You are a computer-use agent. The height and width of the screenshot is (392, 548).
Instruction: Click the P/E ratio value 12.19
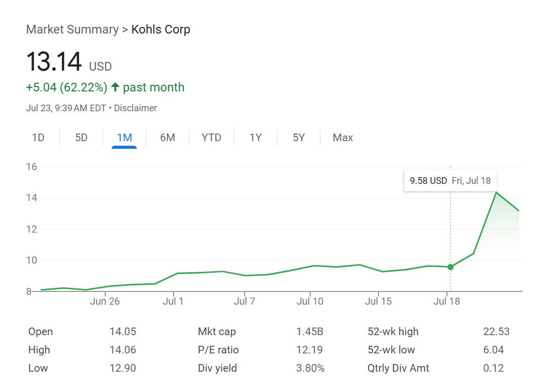point(309,350)
